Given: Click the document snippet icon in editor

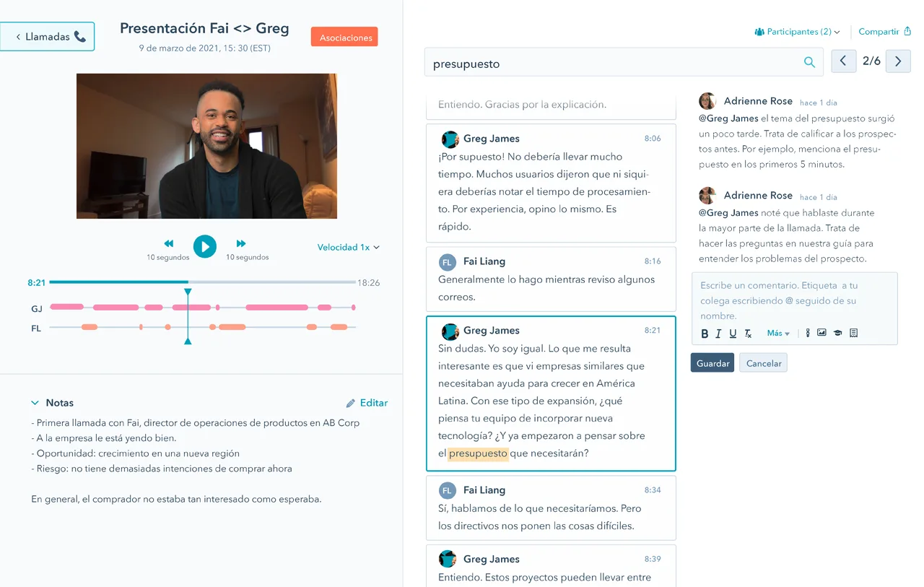Looking at the screenshot, I should pos(853,333).
